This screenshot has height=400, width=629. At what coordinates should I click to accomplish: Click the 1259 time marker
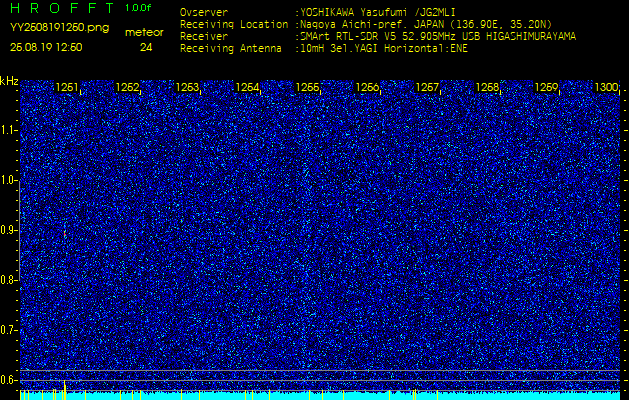[547, 87]
